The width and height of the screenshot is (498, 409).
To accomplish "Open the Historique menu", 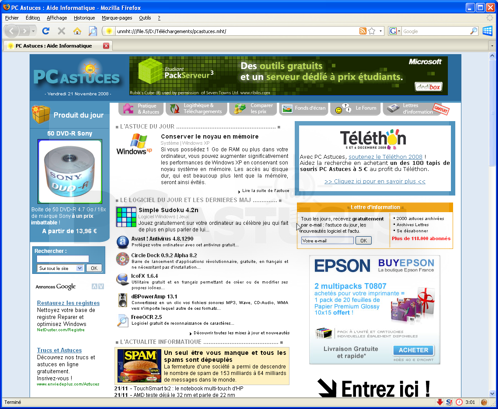I will (x=84, y=18).
